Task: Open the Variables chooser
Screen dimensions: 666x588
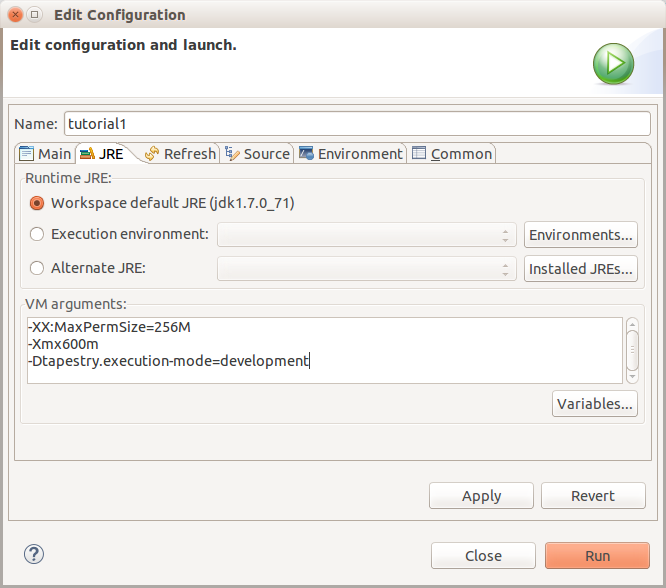Action: 594,404
